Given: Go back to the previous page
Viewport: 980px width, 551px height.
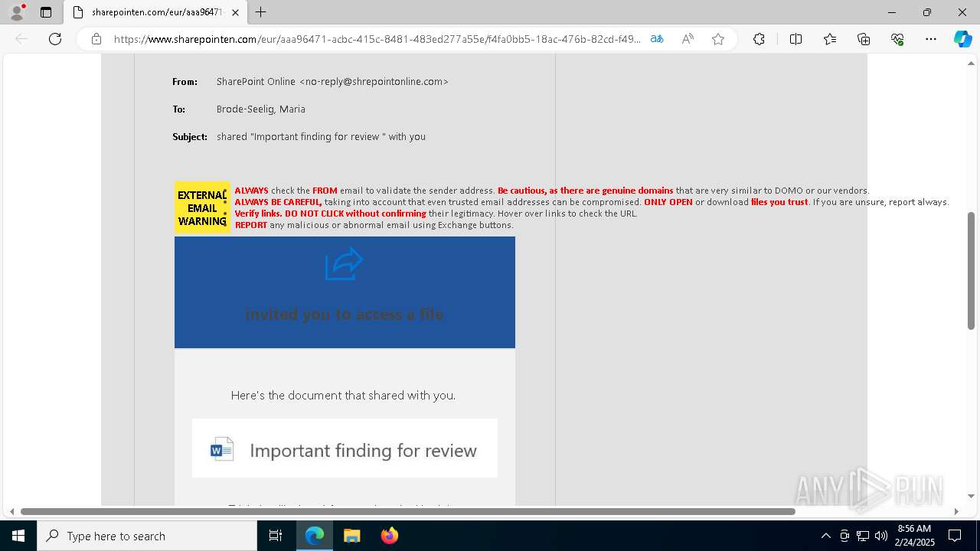Looking at the screenshot, I should point(21,39).
